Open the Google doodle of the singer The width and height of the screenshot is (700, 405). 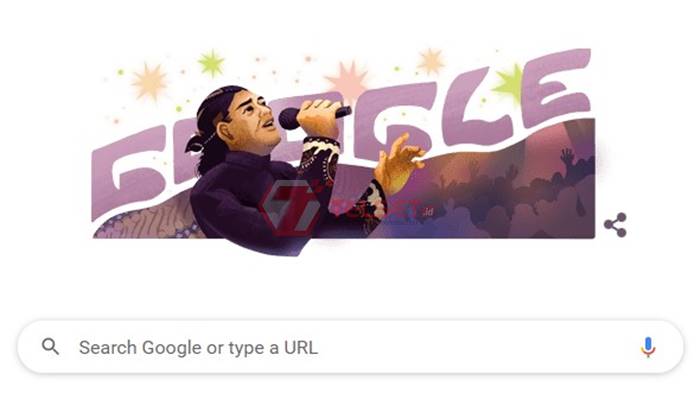343,152
